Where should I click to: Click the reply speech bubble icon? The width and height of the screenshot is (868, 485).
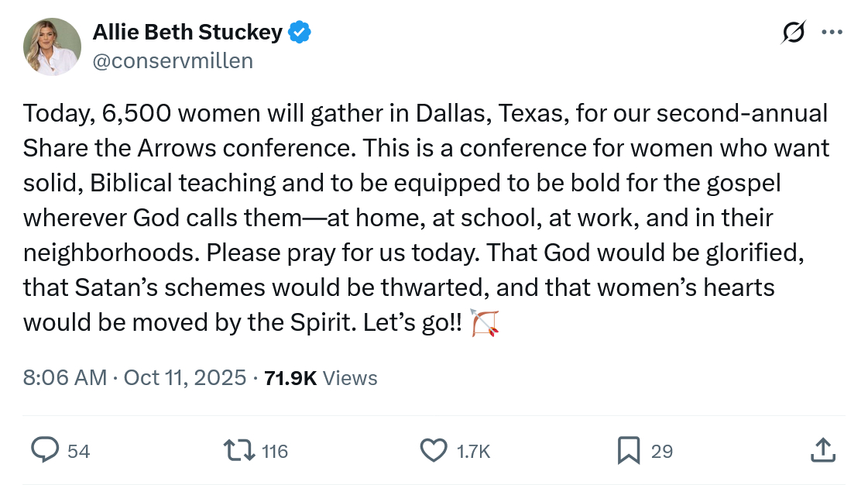click(45, 450)
